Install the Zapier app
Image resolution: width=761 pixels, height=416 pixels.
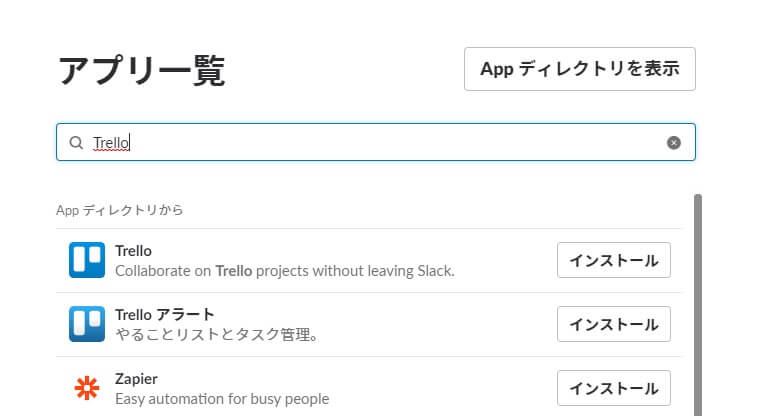tap(613, 388)
